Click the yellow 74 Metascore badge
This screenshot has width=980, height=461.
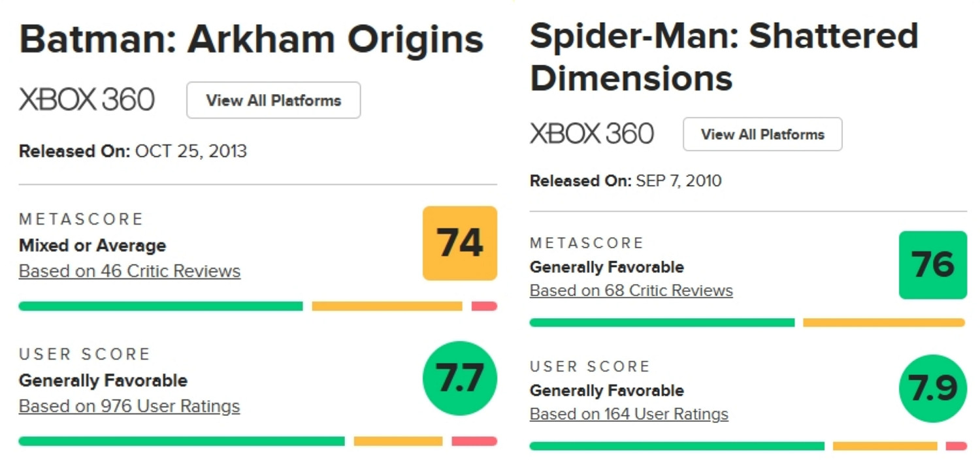coord(460,243)
